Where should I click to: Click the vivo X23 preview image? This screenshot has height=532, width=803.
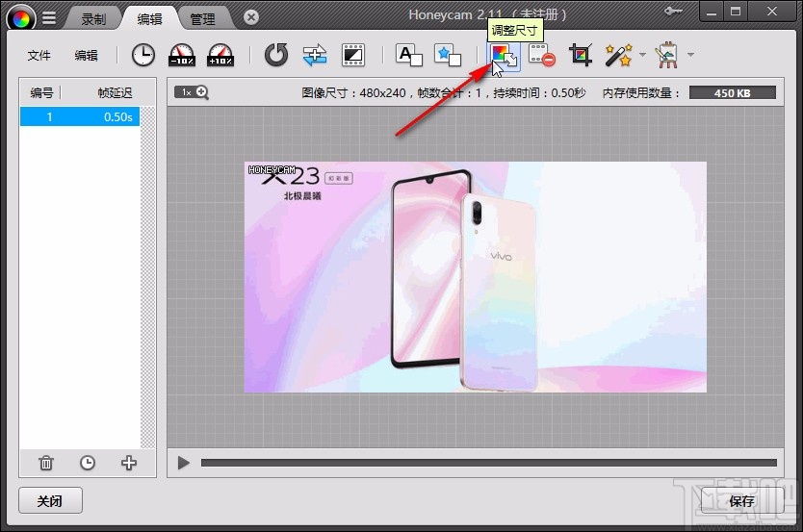click(x=476, y=277)
